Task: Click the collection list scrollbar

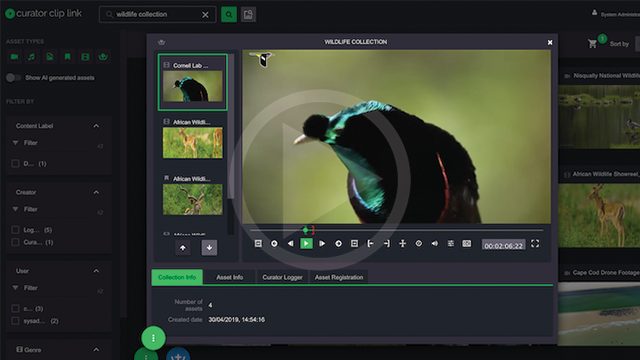Action: (231, 127)
